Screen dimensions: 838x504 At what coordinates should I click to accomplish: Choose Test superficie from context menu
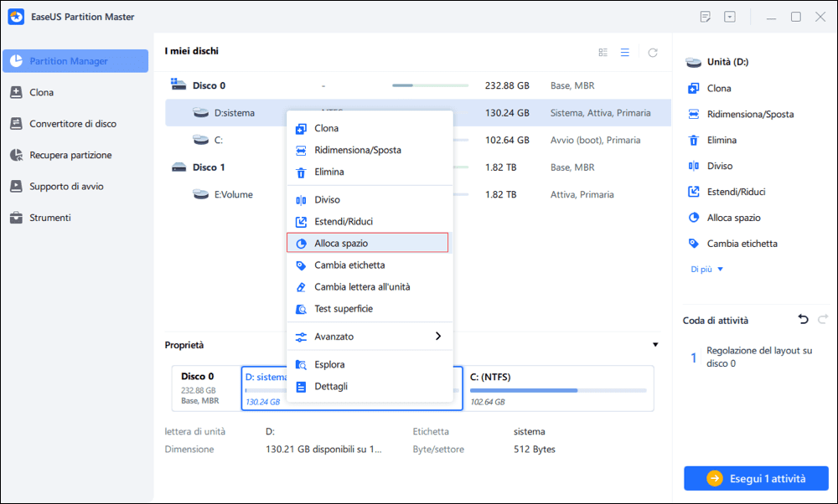[x=370, y=309]
